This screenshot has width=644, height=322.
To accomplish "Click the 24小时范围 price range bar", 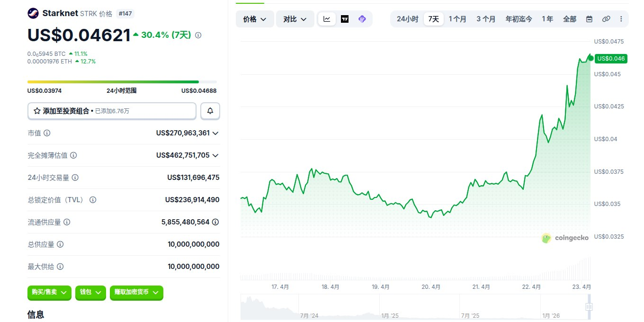I will tap(122, 82).
